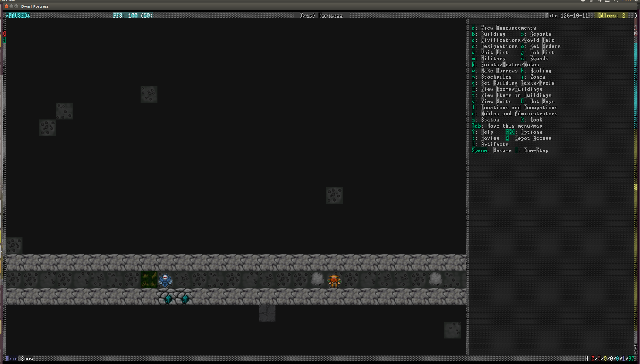Open Locations and Occupations
640x364 pixels.
[515, 107]
